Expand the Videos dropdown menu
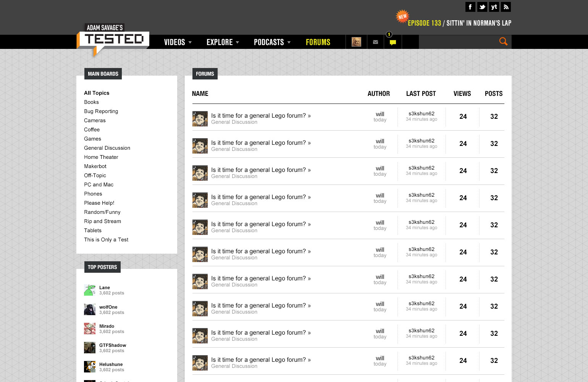 [x=178, y=42]
